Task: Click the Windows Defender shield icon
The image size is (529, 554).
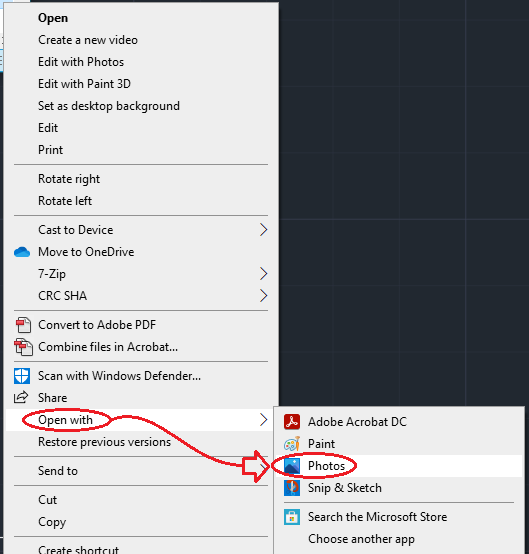Action: tap(22, 376)
